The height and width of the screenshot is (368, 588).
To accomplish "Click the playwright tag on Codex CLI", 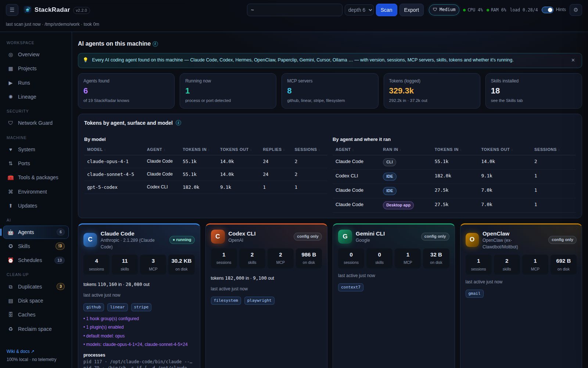I will click(x=259, y=301).
